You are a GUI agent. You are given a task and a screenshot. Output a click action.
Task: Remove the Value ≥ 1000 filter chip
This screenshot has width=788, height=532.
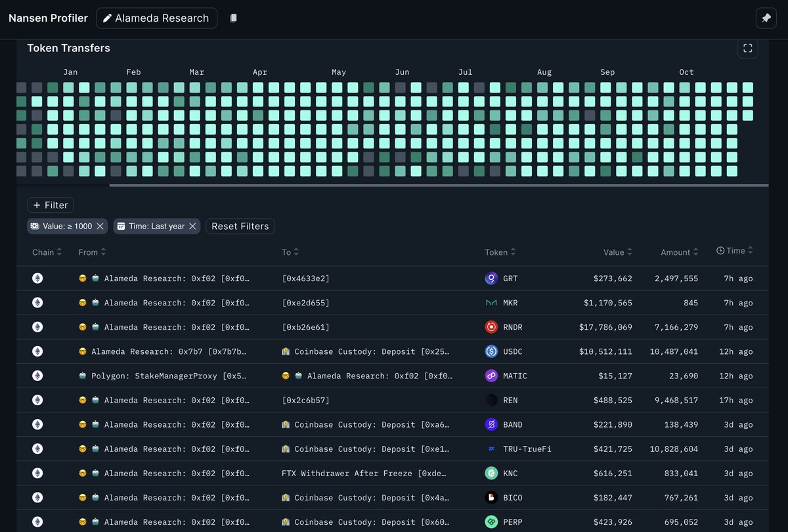tap(100, 226)
